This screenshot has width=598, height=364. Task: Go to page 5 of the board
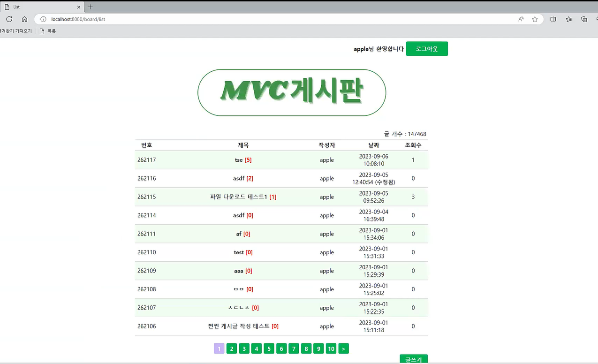tap(269, 349)
